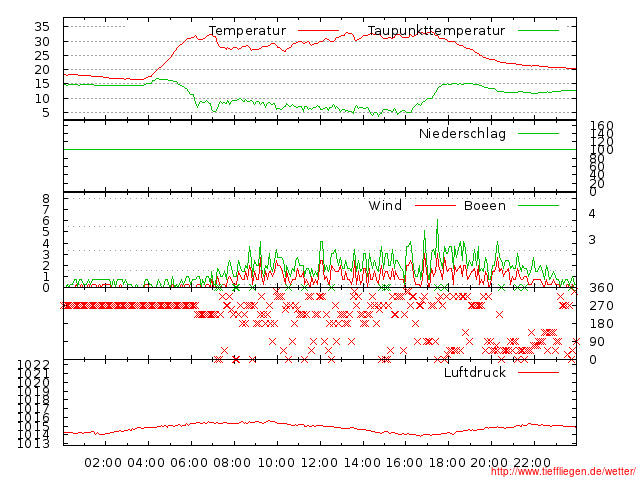Click the red Niederschlag legend line
This screenshot has width=640, height=480.
539,133
